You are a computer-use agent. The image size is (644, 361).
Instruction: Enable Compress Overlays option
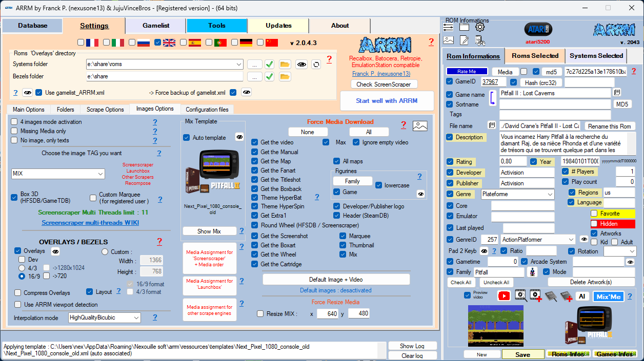tap(18, 293)
